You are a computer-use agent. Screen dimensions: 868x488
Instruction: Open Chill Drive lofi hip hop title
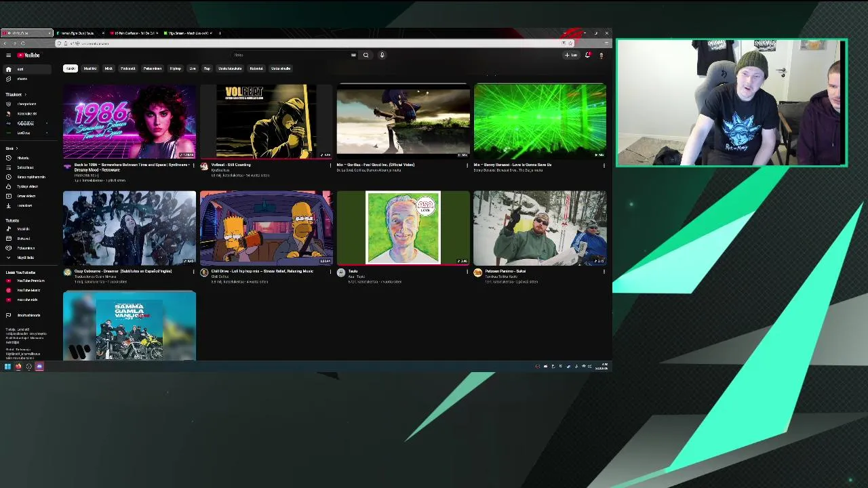coord(262,271)
